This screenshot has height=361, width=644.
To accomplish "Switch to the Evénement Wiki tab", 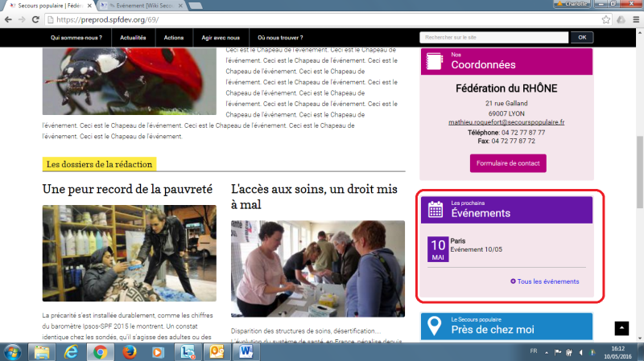I will [142, 6].
